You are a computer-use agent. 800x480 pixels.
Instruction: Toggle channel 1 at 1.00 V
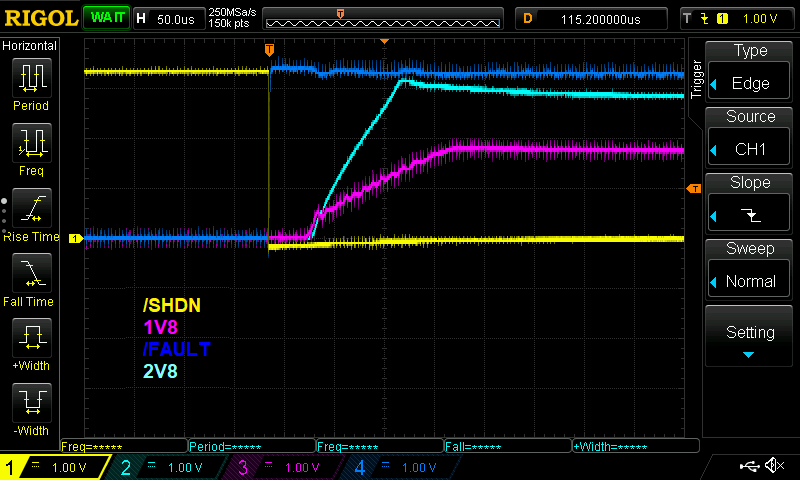(55, 467)
